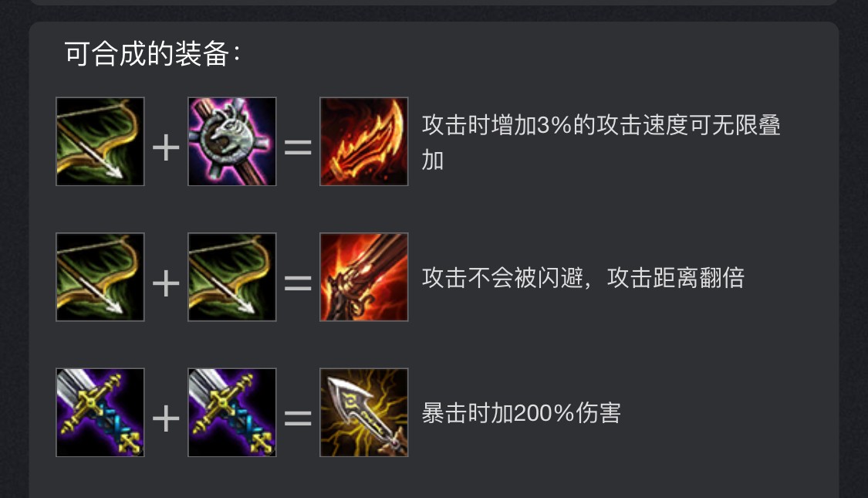The width and height of the screenshot is (868, 498).
Task: Click the plus sign before the boar emblem
Action: pos(166,148)
